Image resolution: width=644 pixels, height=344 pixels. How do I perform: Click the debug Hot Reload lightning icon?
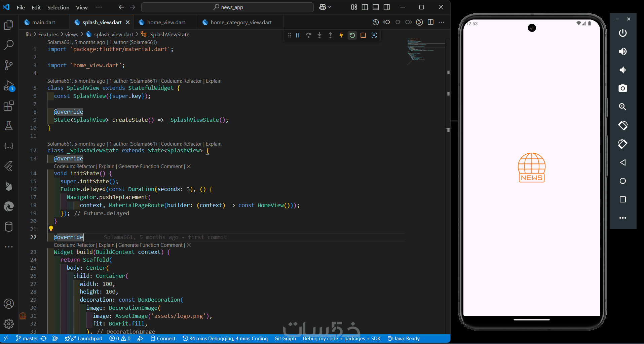(x=341, y=35)
